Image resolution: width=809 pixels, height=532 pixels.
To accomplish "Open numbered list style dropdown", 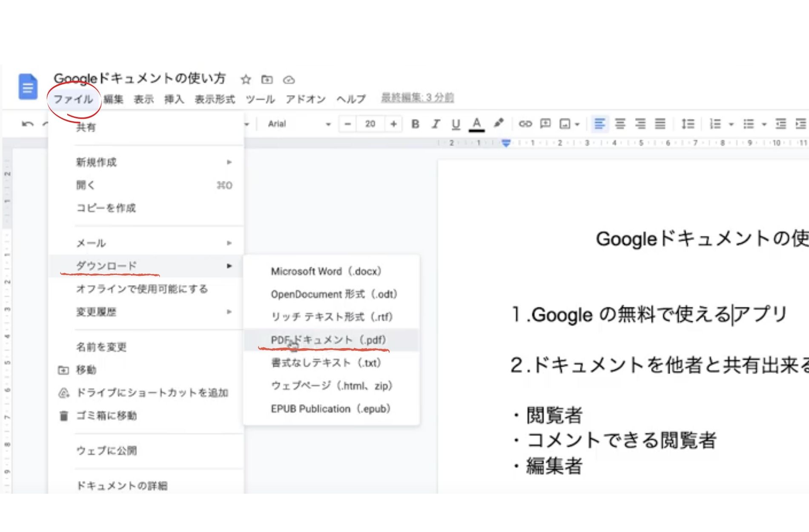I will tap(731, 124).
